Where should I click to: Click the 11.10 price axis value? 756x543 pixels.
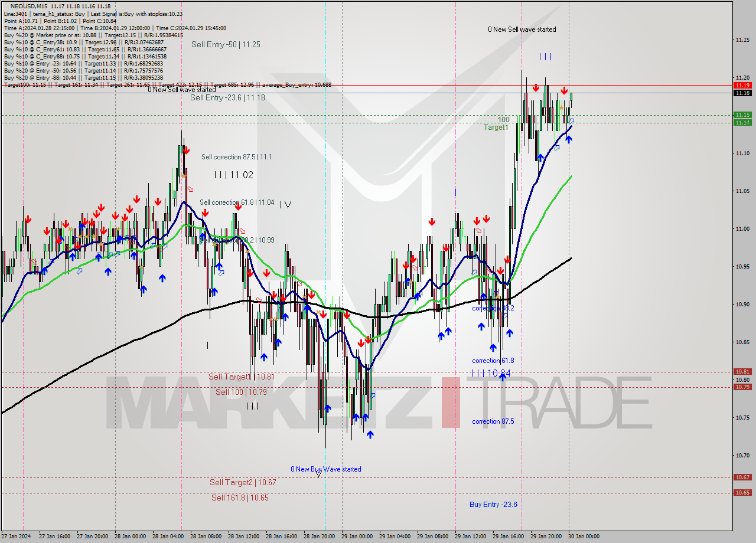[x=742, y=153]
